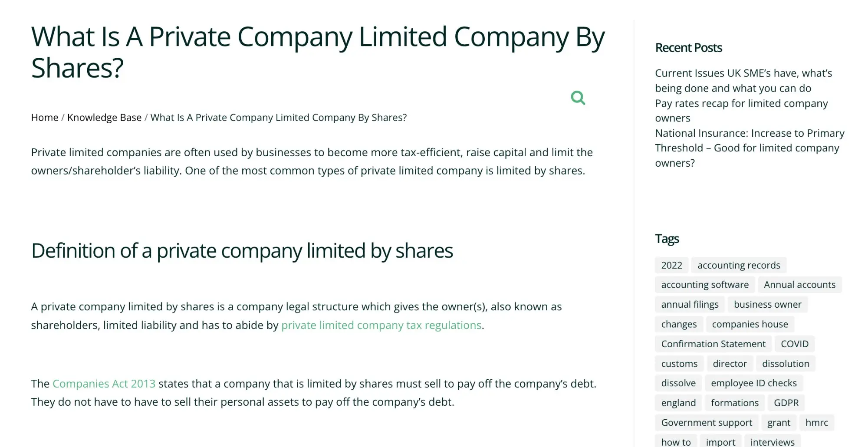The image size is (868, 447).
Task: Open National Insurance Primary Threshold post
Action: click(x=750, y=148)
